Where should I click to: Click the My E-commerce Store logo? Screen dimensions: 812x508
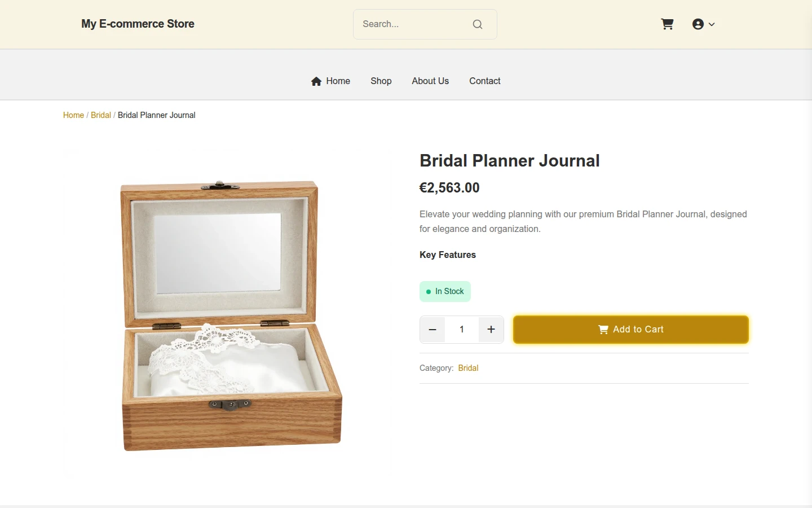point(138,24)
